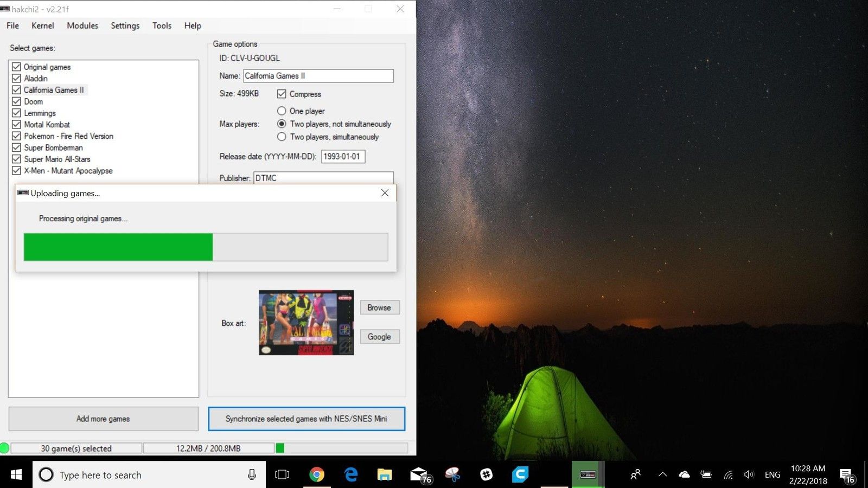The width and height of the screenshot is (868, 488).
Task: Toggle the Compress checkbox
Action: point(282,94)
